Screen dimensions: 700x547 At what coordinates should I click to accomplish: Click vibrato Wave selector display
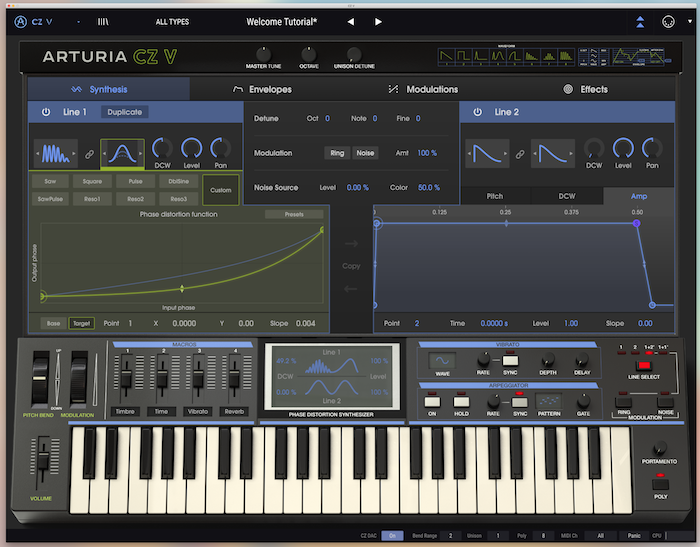coord(442,361)
